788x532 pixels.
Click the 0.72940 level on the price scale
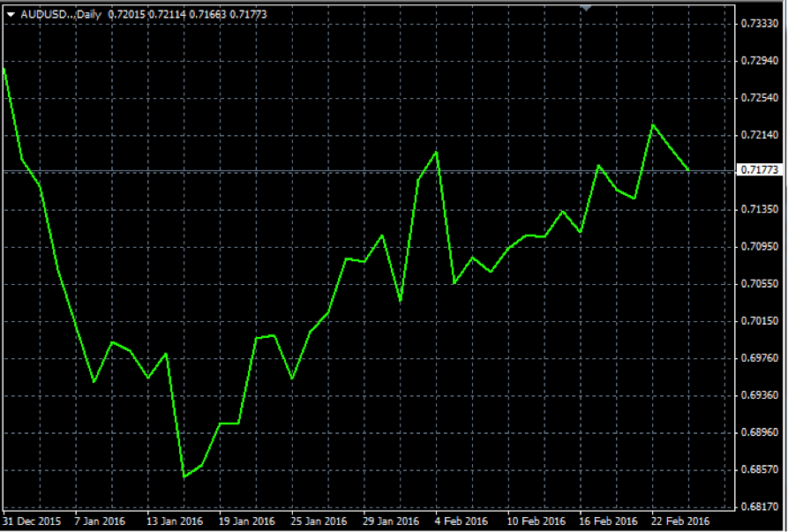[x=761, y=61]
